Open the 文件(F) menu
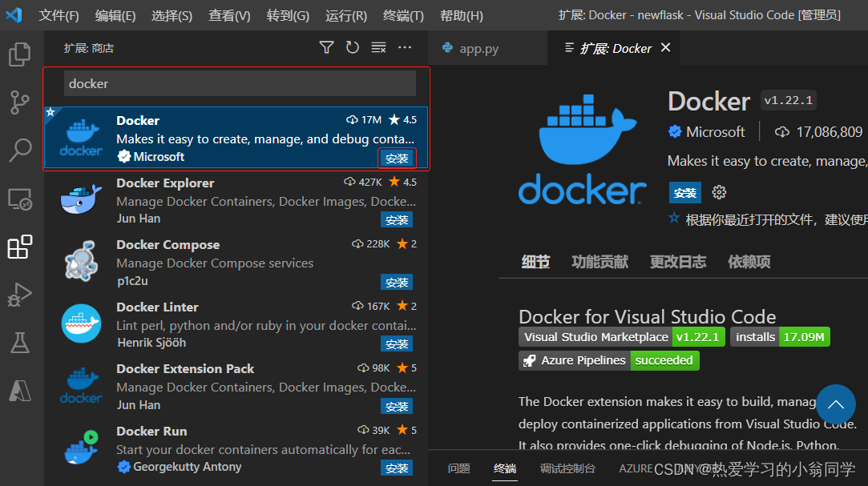This screenshot has width=868, height=486. (59, 15)
